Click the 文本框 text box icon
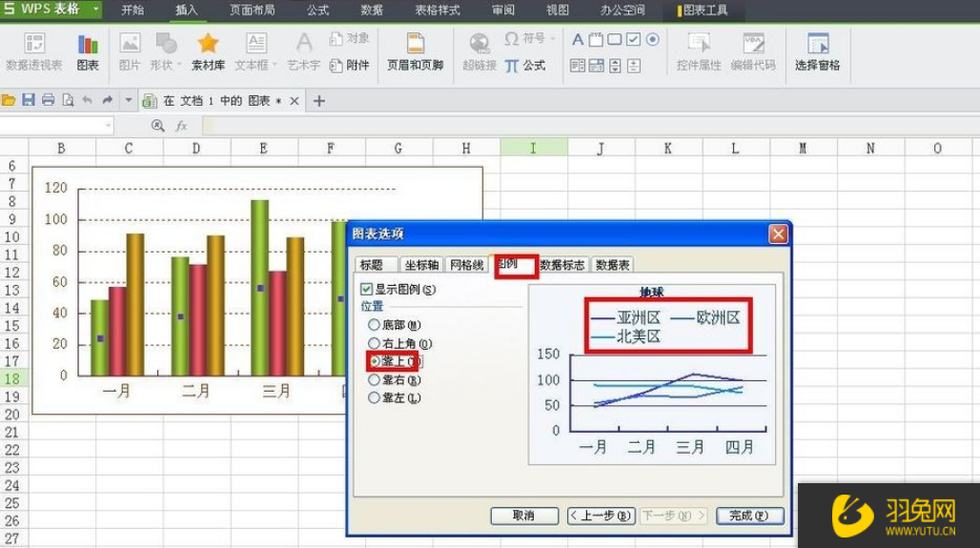980x548 pixels. tap(255, 51)
